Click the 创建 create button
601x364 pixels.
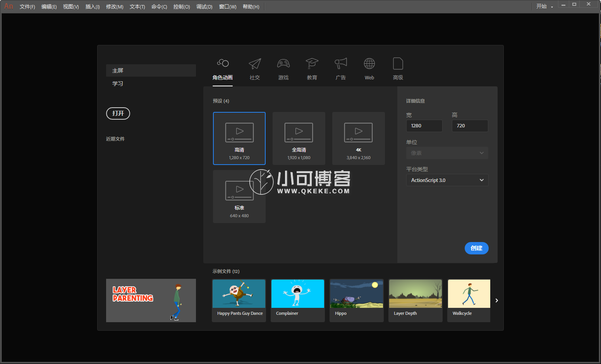476,248
